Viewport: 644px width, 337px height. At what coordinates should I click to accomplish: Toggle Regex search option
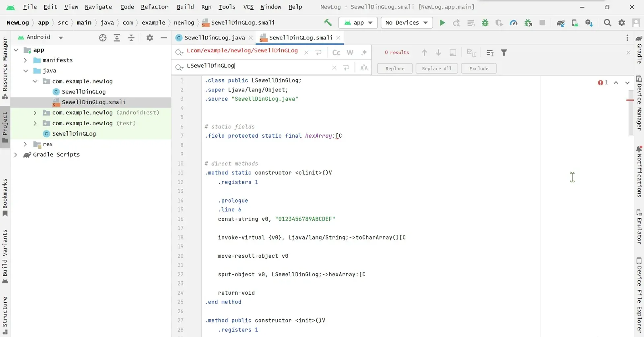point(364,53)
